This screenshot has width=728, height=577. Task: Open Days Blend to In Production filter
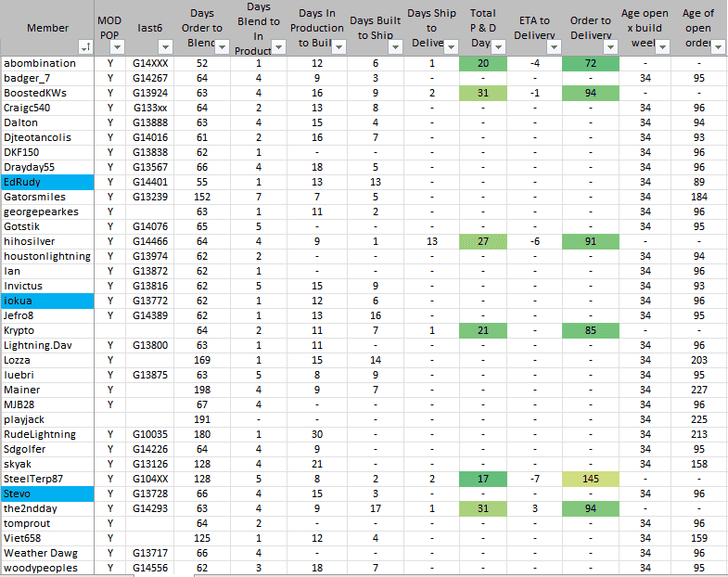(279, 47)
